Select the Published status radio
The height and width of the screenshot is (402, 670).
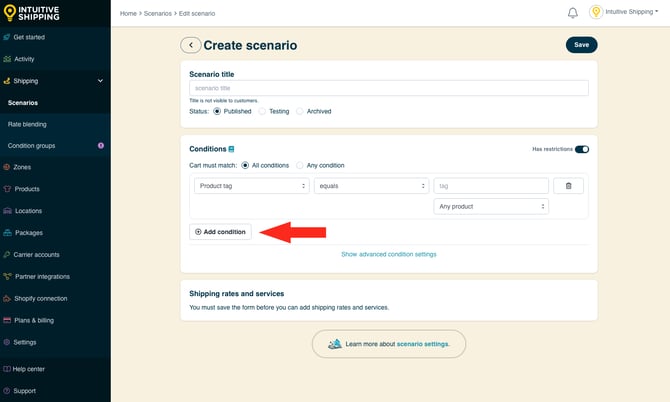217,112
